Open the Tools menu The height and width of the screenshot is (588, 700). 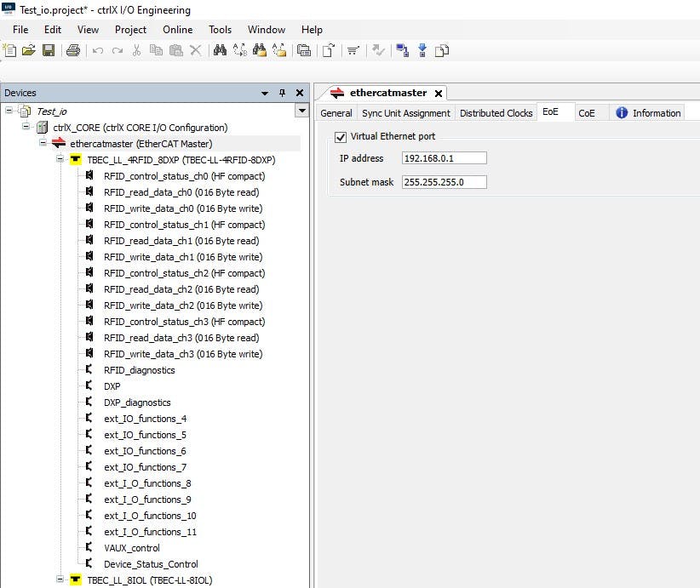(220, 30)
